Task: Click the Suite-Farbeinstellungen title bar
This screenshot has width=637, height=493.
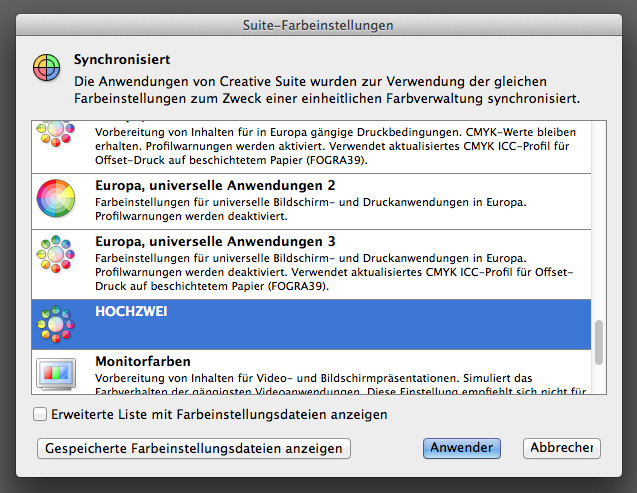Action: point(318,23)
